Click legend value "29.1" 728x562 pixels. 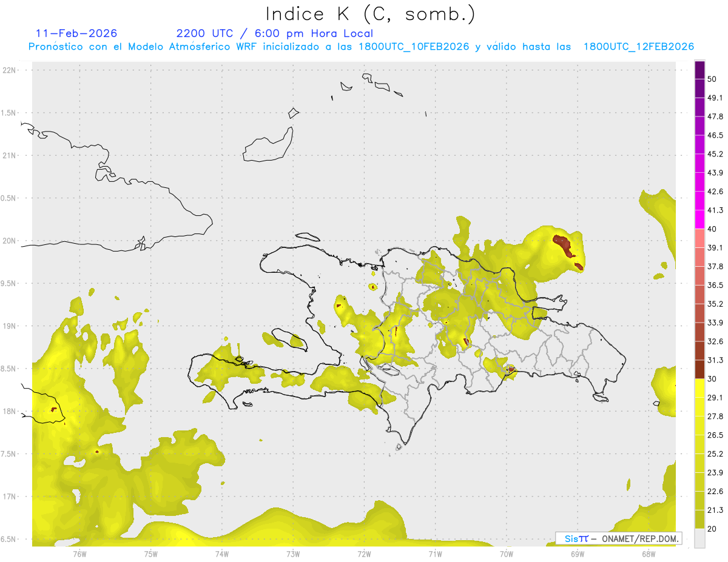click(x=715, y=398)
